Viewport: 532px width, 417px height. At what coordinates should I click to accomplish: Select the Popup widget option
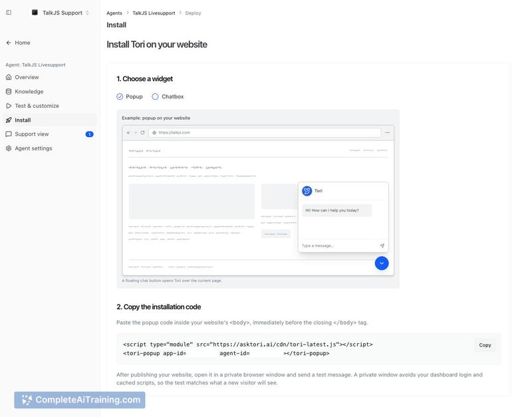pyautogui.click(x=130, y=96)
